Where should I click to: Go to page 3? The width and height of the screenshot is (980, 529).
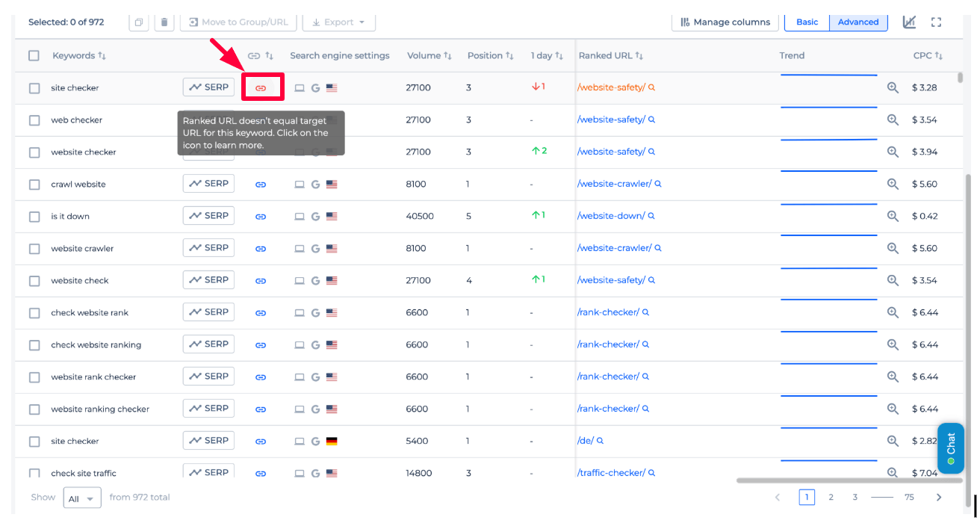pyautogui.click(x=855, y=497)
